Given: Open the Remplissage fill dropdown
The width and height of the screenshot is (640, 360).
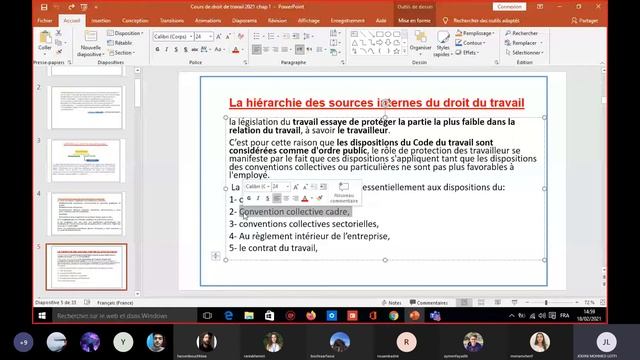Looking at the screenshot, I should coord(475,33).
